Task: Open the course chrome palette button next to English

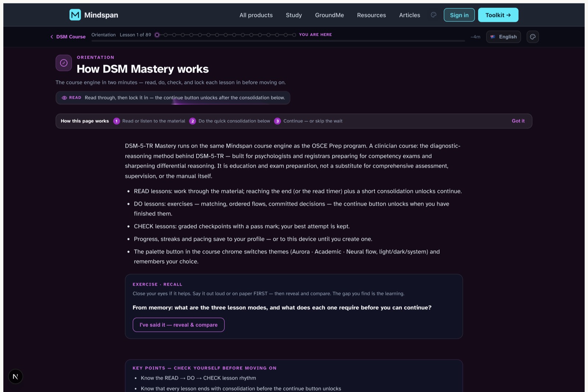Action: click(x=533, y=37)
